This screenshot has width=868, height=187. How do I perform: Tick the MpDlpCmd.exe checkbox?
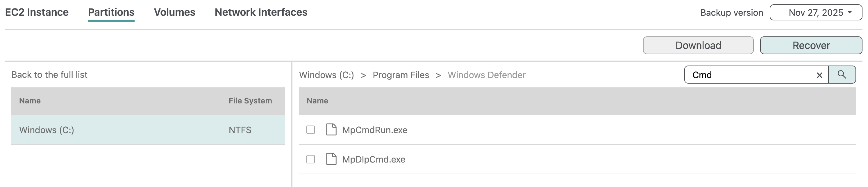click(x=310, y=159)
